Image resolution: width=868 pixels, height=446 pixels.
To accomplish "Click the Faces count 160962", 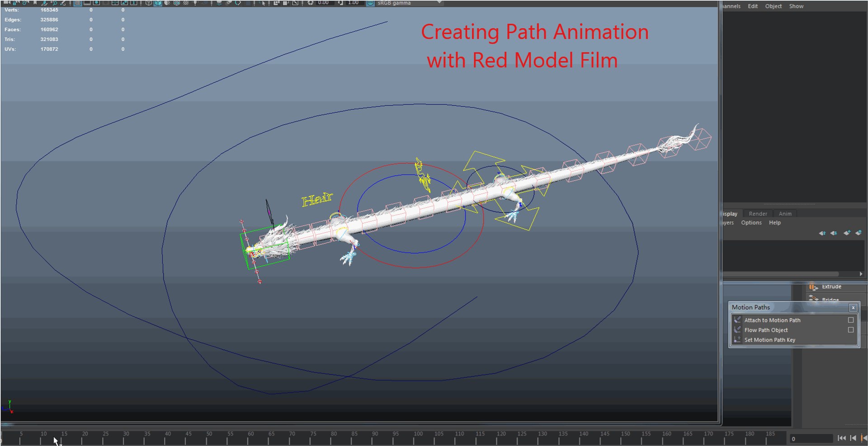I will pos(49,30).
